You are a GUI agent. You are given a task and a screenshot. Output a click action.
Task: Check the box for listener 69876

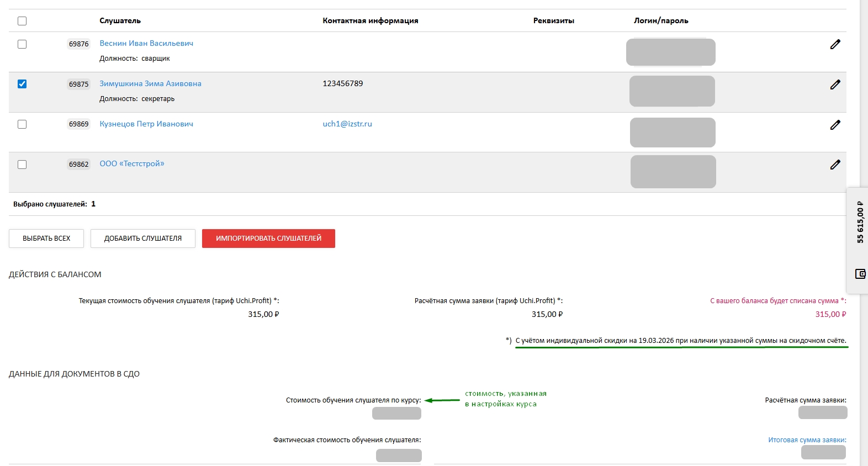click(x=22, y=44)
